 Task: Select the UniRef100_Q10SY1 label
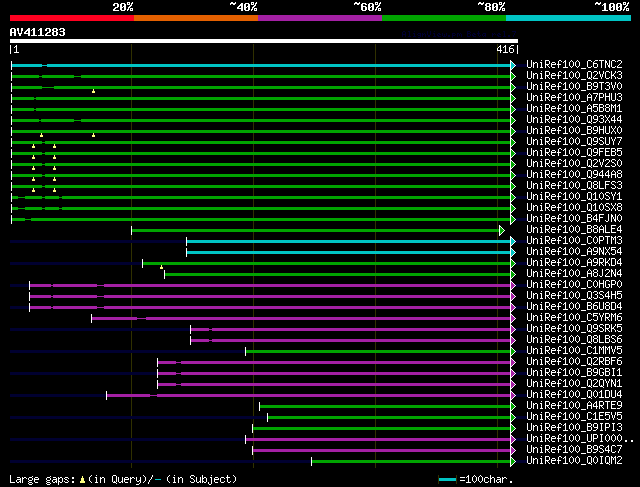tap(574, 197)
